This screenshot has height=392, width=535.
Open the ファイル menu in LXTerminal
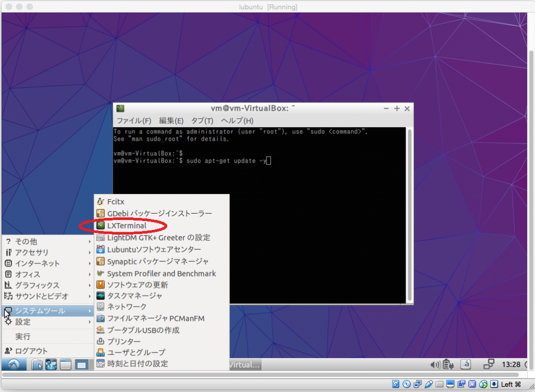(x=135, y=121)
